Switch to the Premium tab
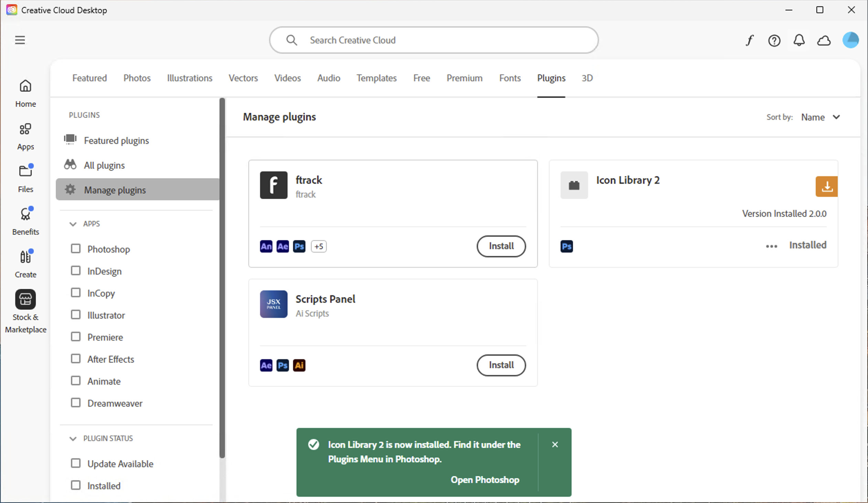The width and height of the screenshot is (868, 503). [x=464, y=78]
